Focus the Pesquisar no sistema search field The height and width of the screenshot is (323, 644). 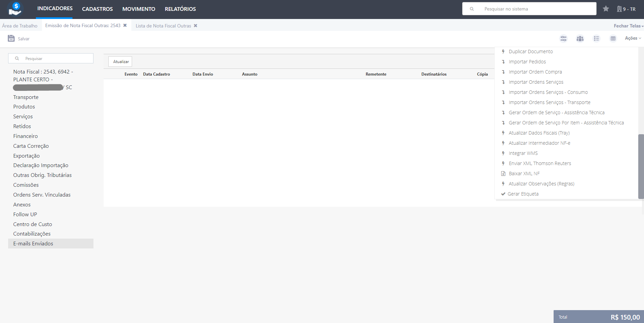tap(529, 9)
